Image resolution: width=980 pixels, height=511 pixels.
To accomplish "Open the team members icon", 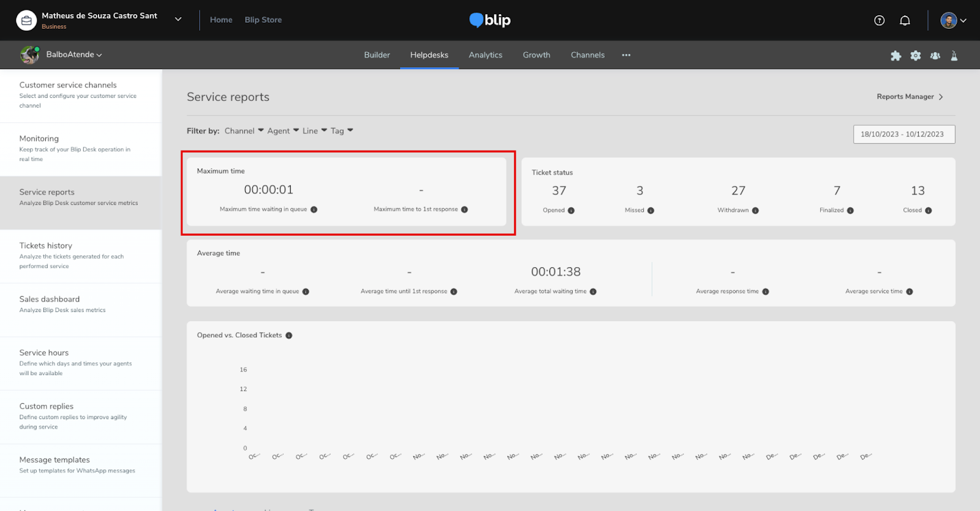I will point(935,56).
